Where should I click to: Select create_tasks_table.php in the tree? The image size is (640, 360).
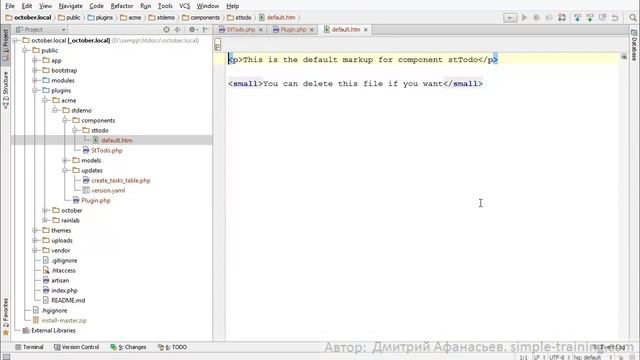point(121,180)
